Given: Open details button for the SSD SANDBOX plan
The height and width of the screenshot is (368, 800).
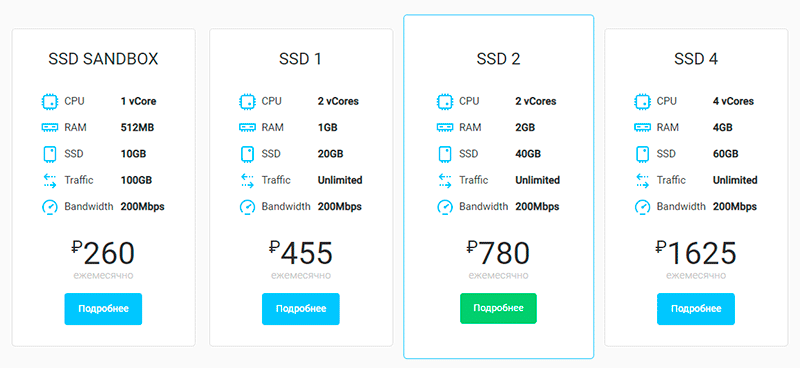Looking at the screenshot, I should coord(103,309).
